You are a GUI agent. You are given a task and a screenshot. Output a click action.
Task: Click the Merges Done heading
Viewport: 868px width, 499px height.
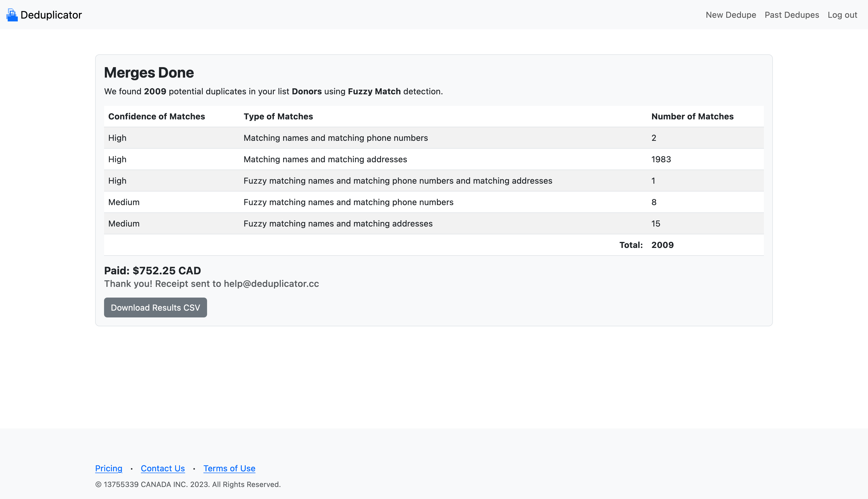click(149, 73)
